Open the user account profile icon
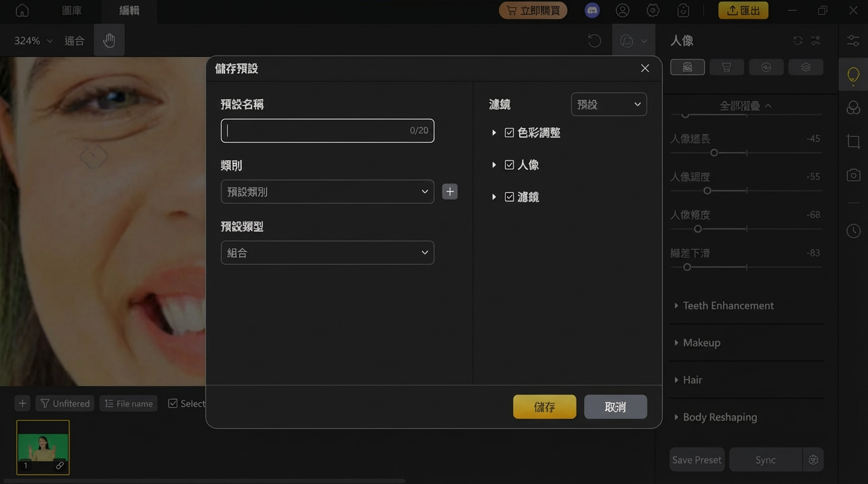 pyautogui.click(x=623, y=11)
